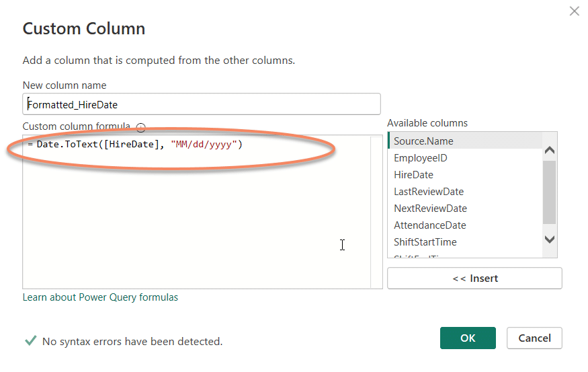Click the info icon beside Custom column formula
The image size is (588, 372).
(141, 127)
